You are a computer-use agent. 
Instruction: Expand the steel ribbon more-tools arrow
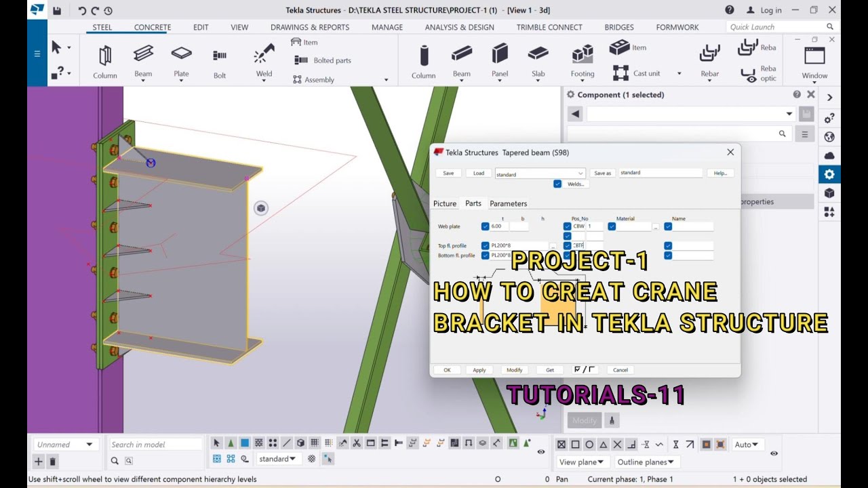click(x=387, y=80)
